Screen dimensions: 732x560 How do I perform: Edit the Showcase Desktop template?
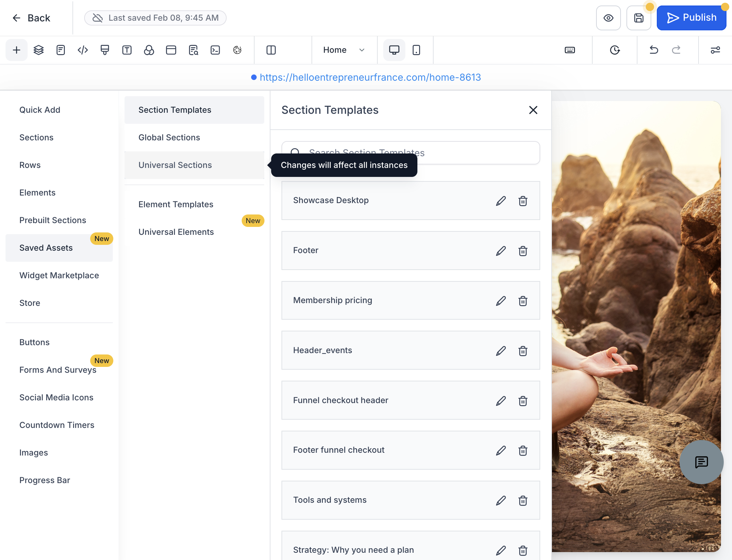click(x=501, y=201)
